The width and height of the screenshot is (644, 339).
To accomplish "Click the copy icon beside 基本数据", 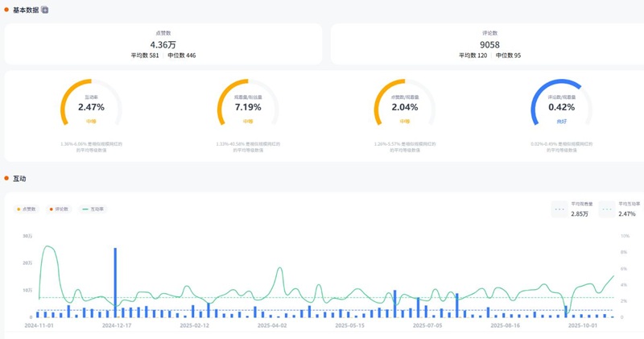I will [45, 10].
